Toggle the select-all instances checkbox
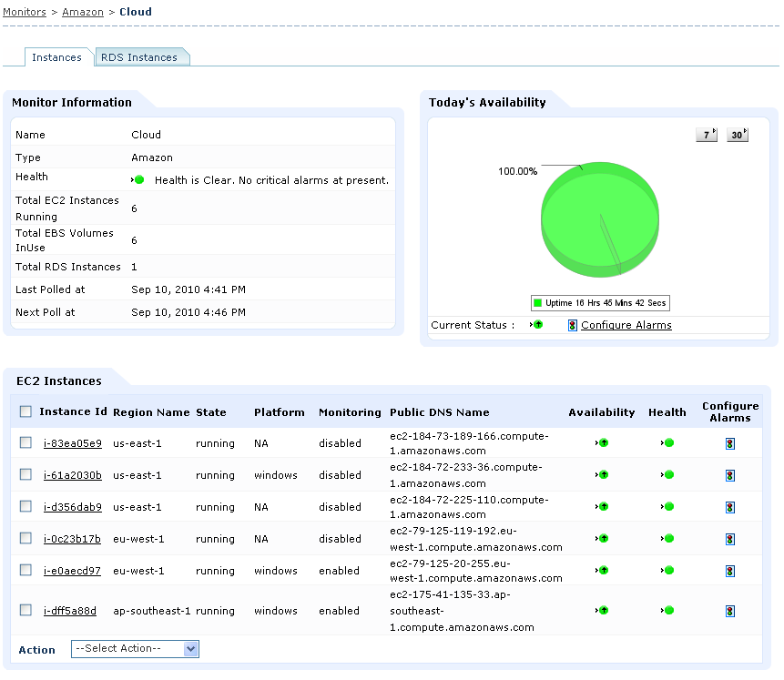784x680 pixels. point(25,411)
